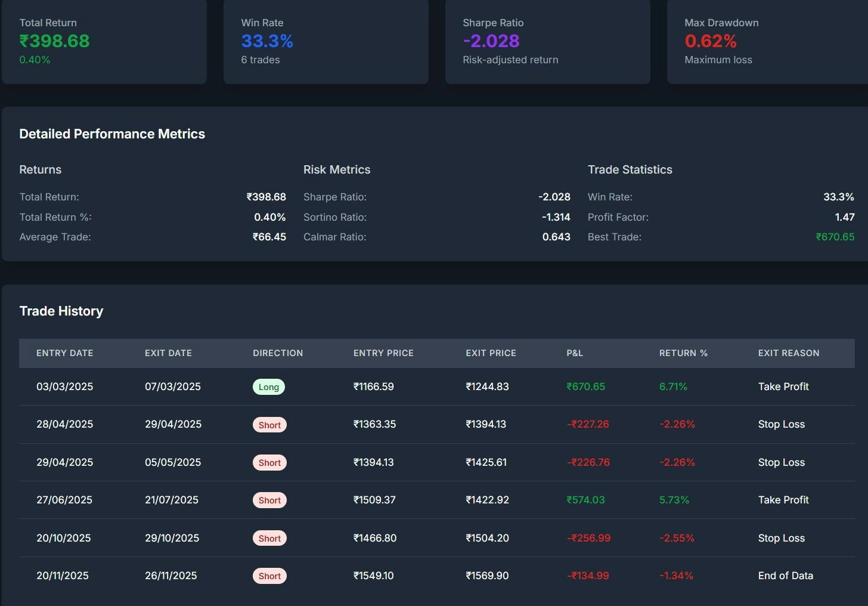Click the -1.34% return cell
868x606 pixels.
[677, 576]
